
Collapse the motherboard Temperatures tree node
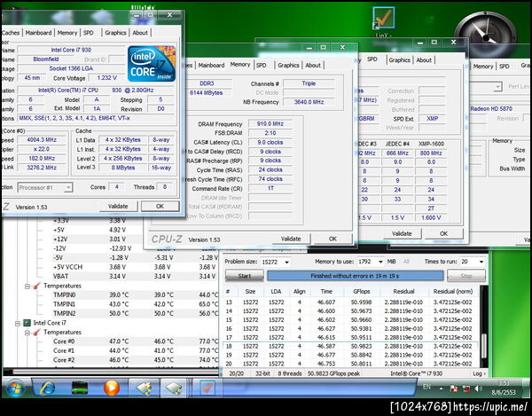pyautogui.click(x=26, y=286)
